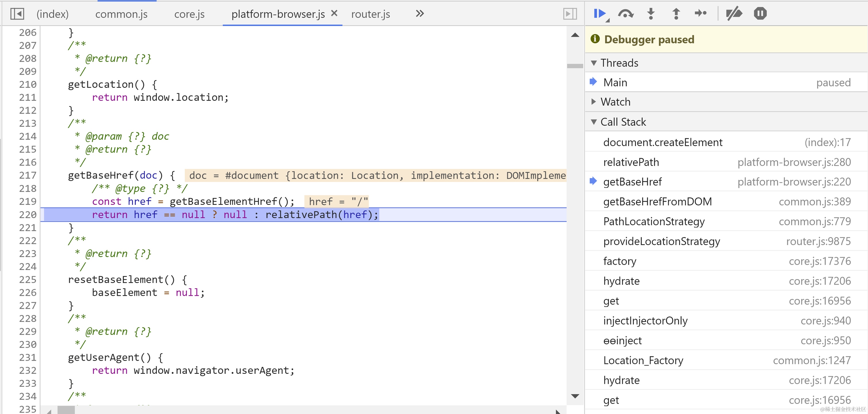Step into next function call
Screen dimensions: 868x414
[x=651, y=13]
